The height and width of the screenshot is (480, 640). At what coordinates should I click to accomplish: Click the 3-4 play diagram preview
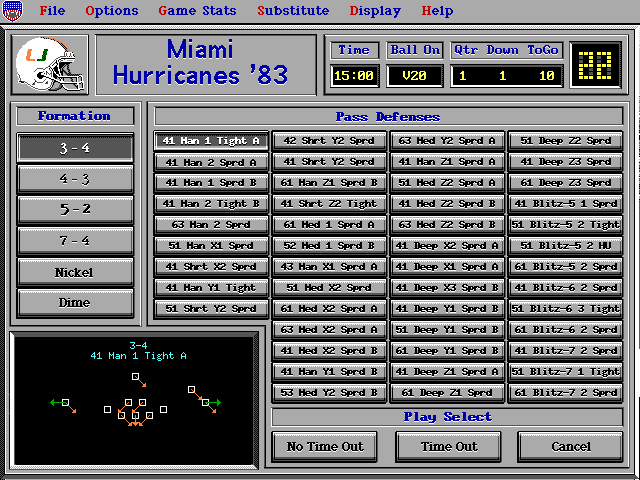(x=135, y=400)
